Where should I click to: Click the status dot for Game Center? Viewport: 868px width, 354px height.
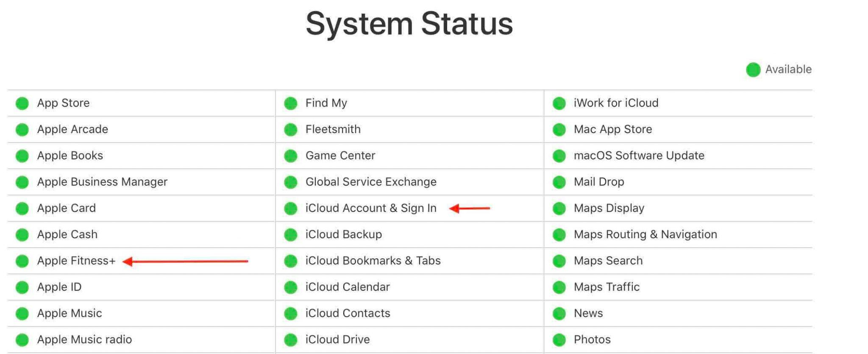[291, 156]
